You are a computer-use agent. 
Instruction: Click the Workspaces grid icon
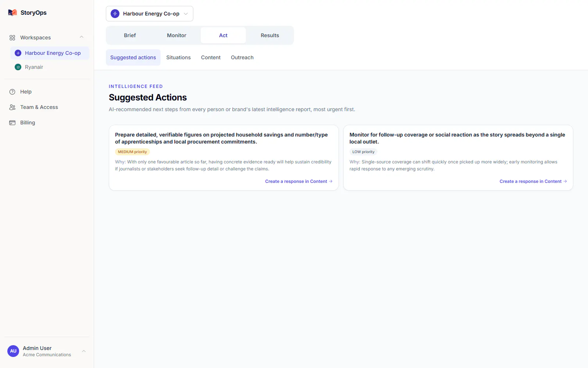12,38
